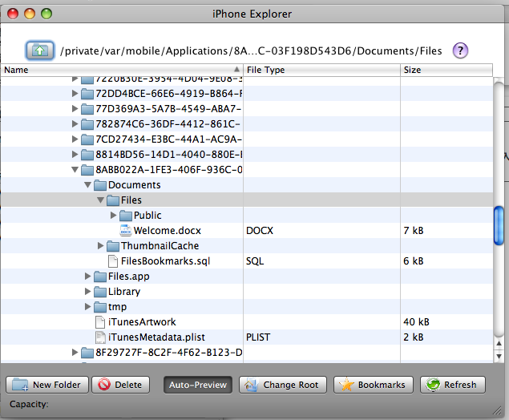Expand the 8814BD56-14D1 folder
Viewport: 509px width, 420px height.
[x=75, y=155]
